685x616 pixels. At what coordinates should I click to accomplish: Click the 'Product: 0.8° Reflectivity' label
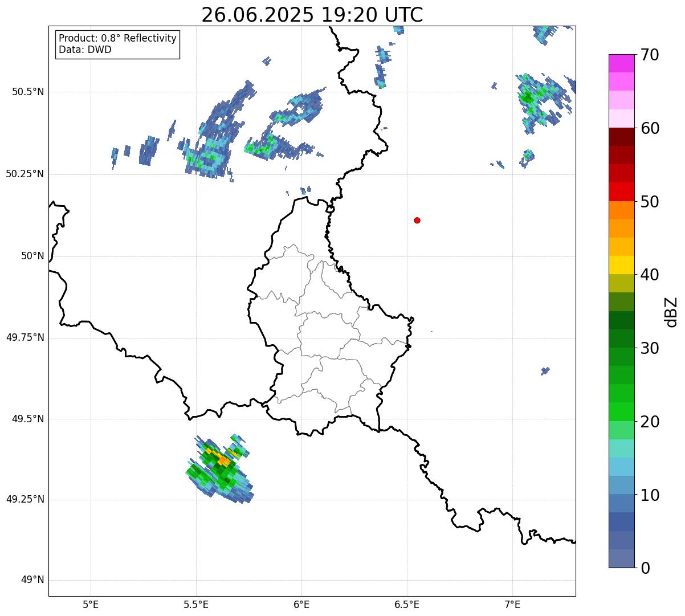pyautogui.click(x=118, y=38)
